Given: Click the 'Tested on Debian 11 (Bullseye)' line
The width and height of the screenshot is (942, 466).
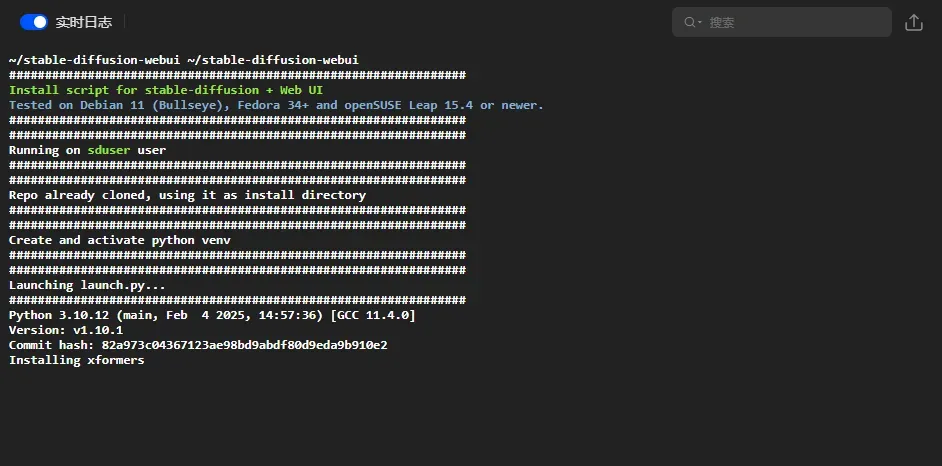Looking at the screenshot, I should pos(276,105).
